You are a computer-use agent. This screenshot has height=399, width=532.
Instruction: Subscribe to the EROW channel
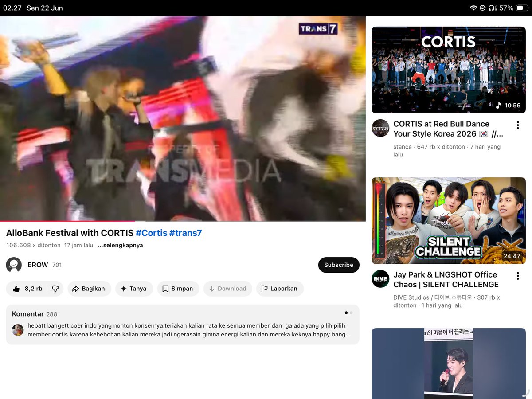339,265
